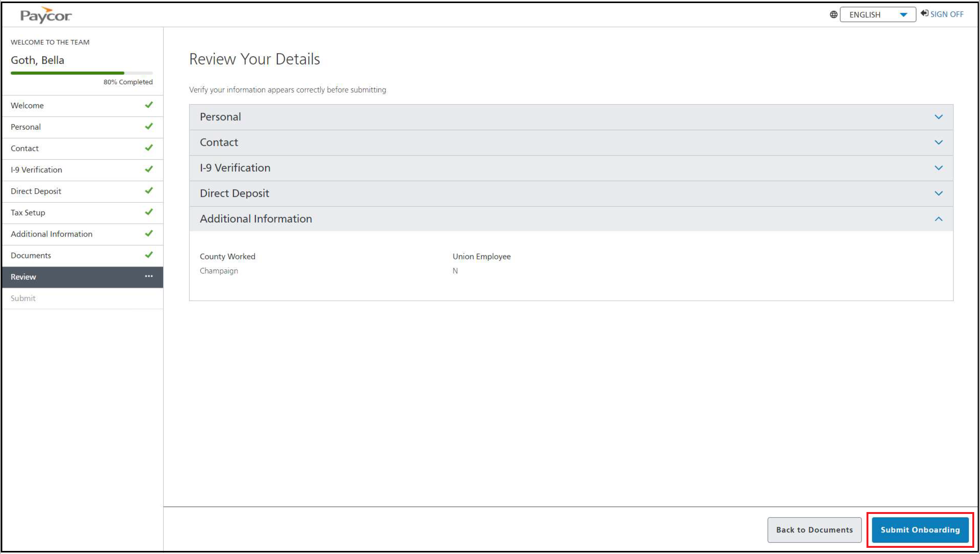Click the sign off arrow icon
980x554 pixels.
(924, 13)
